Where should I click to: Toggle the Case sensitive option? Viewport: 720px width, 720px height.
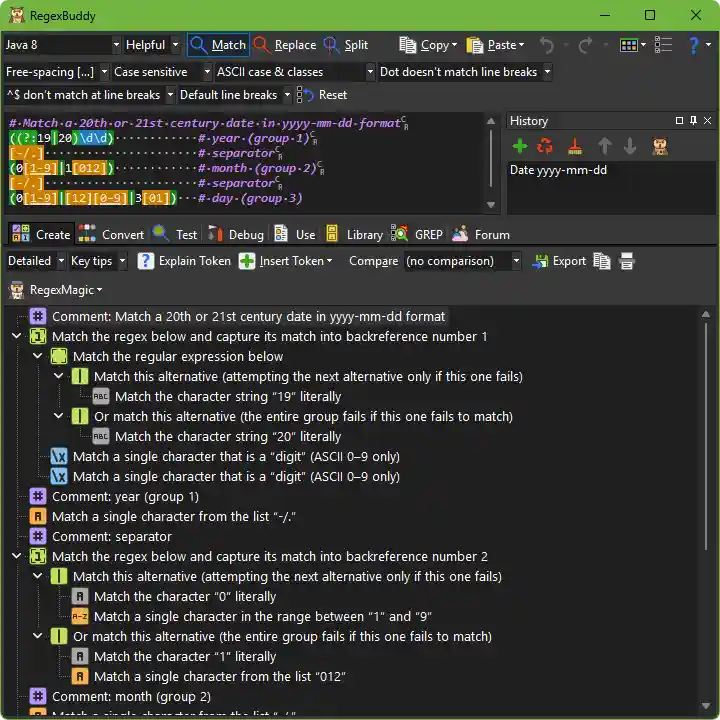tap(162, 72)
